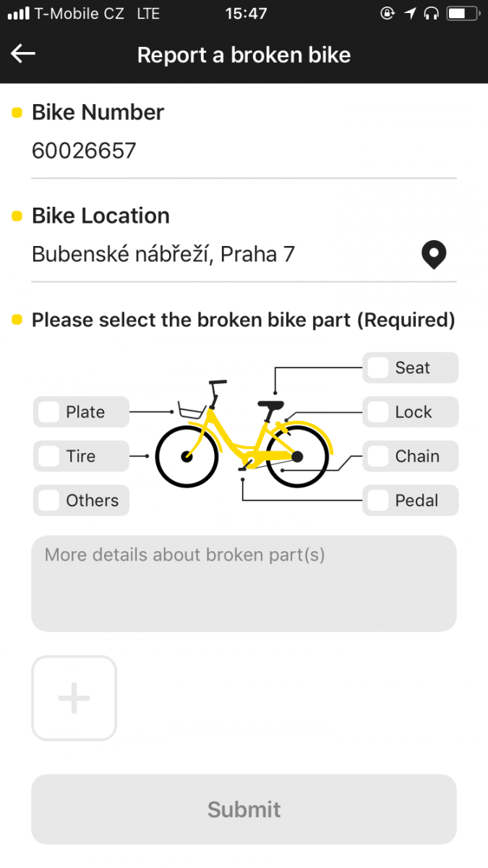Select the Others checkbox
488x868 pixels.
click(48, 500)
